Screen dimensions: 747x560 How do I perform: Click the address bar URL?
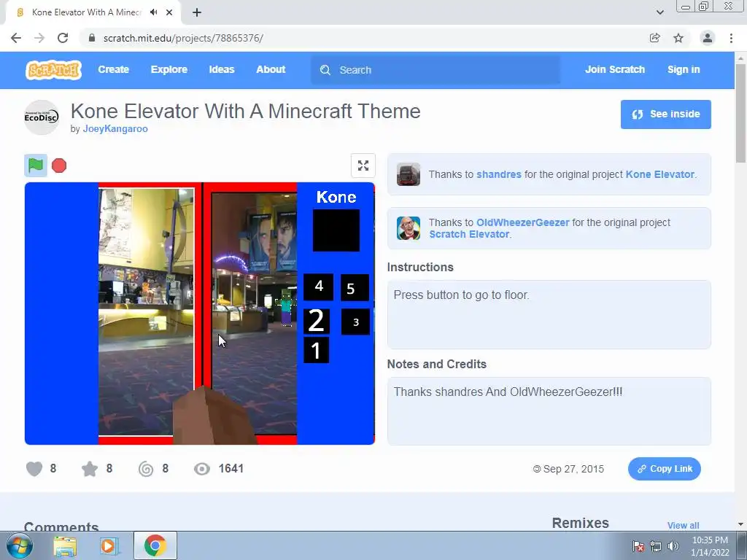[x=183, y=38]
